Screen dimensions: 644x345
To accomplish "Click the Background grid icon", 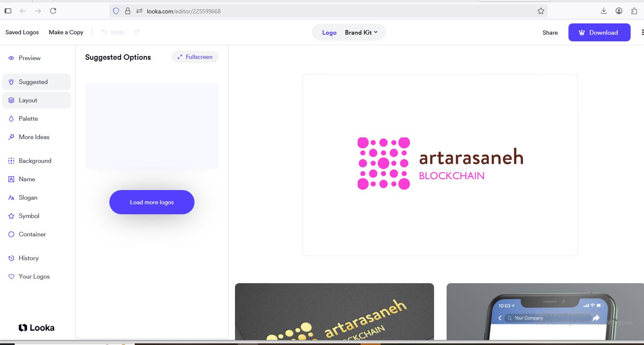I will (11, 161).
